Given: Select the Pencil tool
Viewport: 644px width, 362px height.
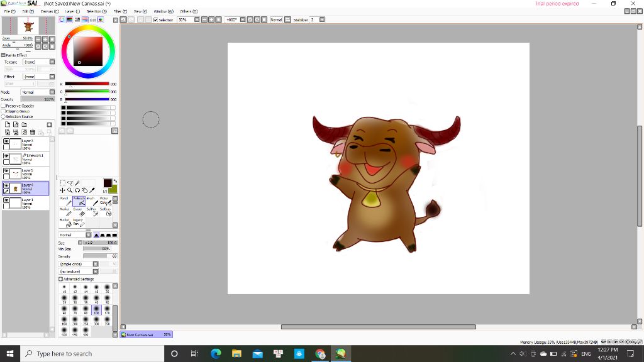Looking at the screenshot, I should (65, 200).
